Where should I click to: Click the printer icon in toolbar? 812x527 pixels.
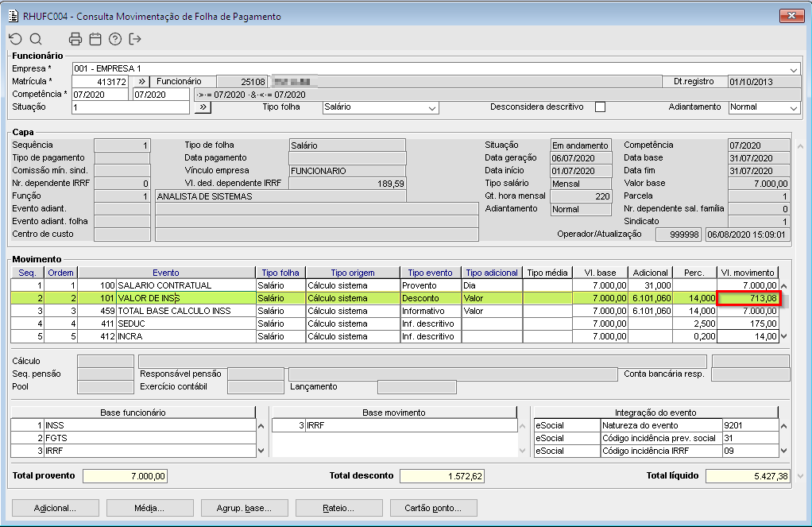click(x=75, y=39)
